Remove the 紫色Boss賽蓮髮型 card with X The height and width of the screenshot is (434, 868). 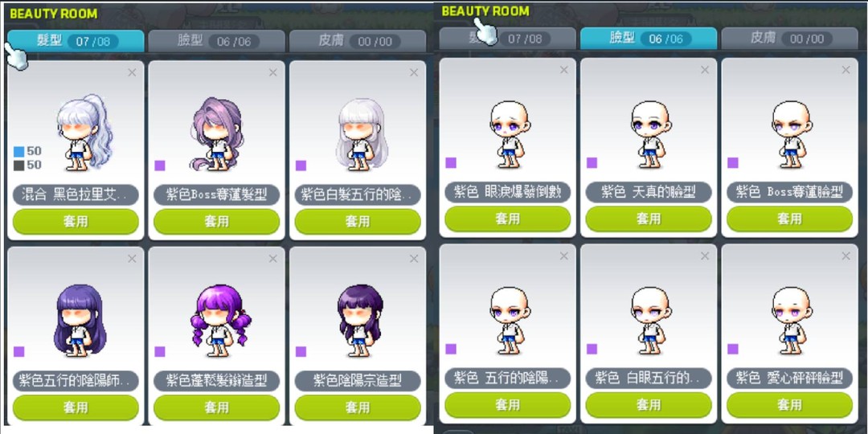click(x=273, y=72)
